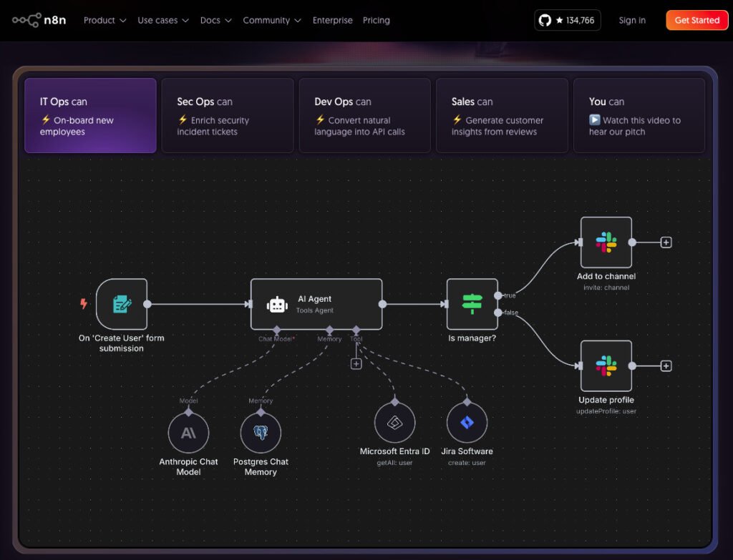Viewport: 733px width, 560px height.
Task: Click the Microsoft Entra ID node
Action: coord(394,423)
